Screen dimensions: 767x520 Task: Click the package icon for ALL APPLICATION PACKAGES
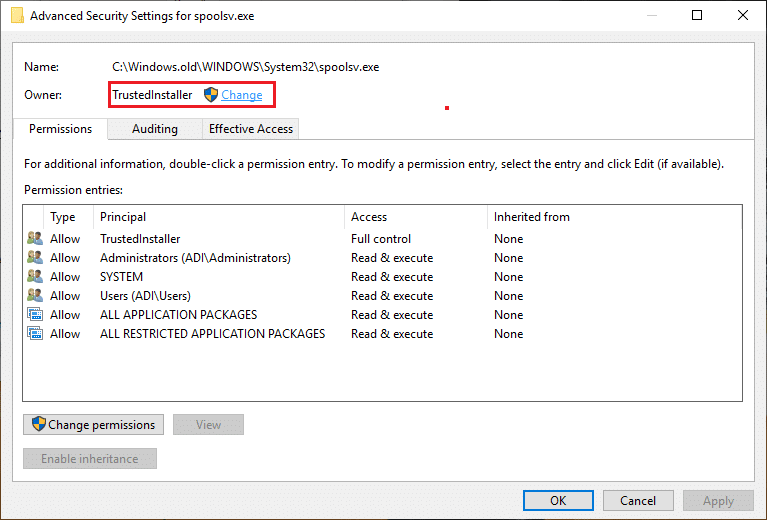(x=35, y=315)
